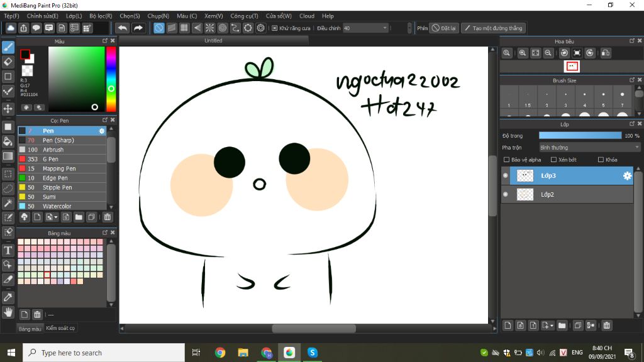
Task: Select the Airbrush brush
Action: point(62,150)
